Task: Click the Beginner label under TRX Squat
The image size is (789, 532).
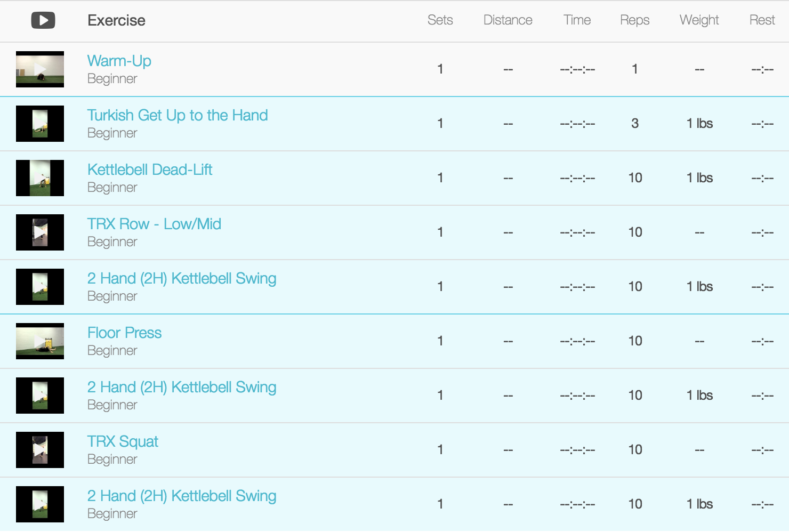Action: (x=112, y=460)
